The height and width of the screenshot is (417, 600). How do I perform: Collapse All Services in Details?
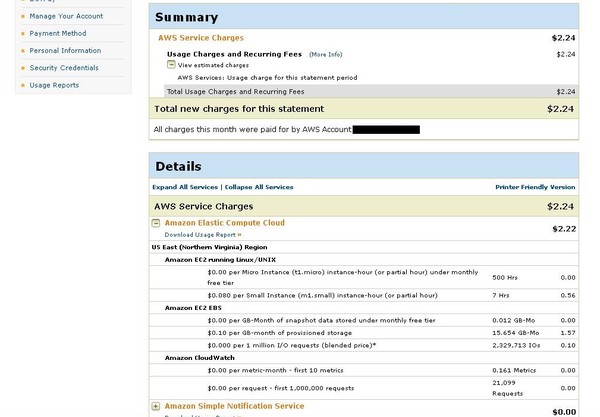257,187
